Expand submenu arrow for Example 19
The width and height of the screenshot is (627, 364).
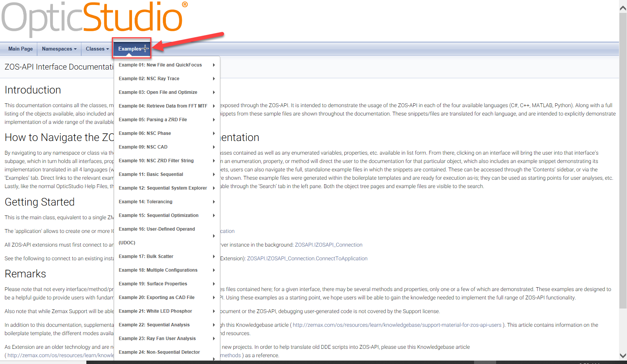214,284
